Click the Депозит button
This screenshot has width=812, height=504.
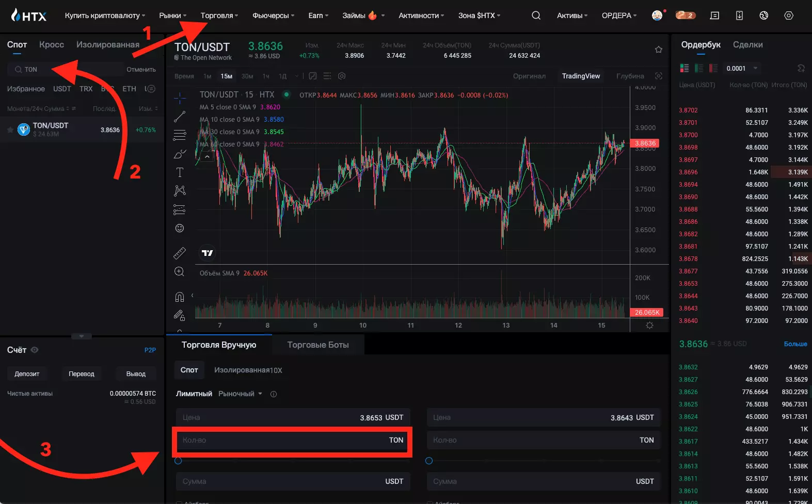(x=27, y=373)
